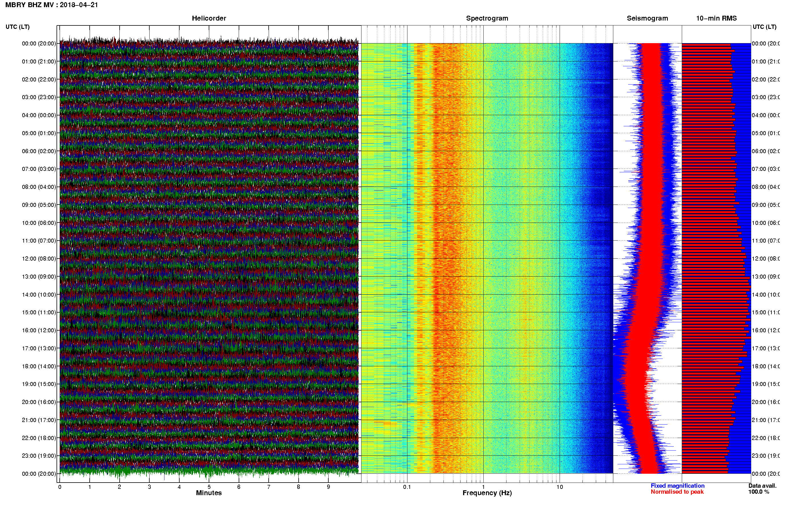
Task: Click the left time label '05:00 (01:00)'
Action: click(39, 133)
